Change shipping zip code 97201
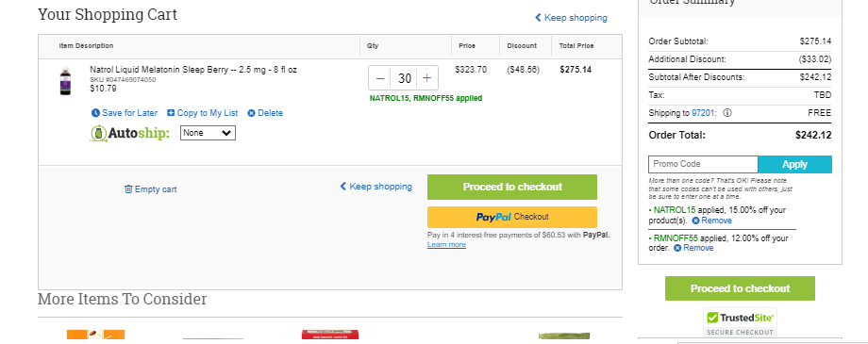The height and width of the screenshot is (344, 868). (703, 113)
